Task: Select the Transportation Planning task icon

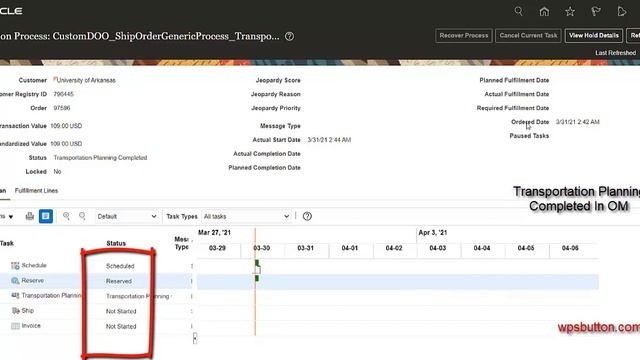Action: coord(15,296)
